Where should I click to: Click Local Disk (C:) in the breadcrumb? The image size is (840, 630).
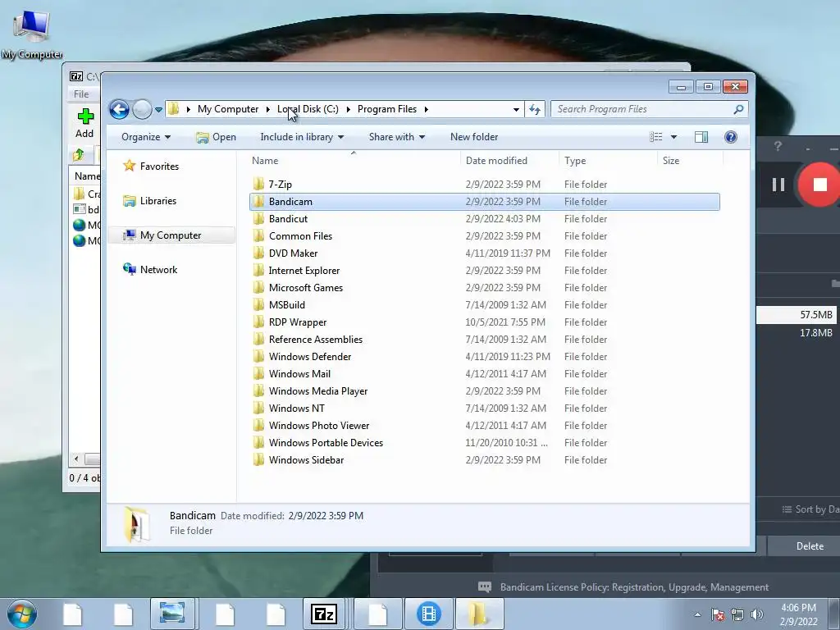[x=308, y=109]
